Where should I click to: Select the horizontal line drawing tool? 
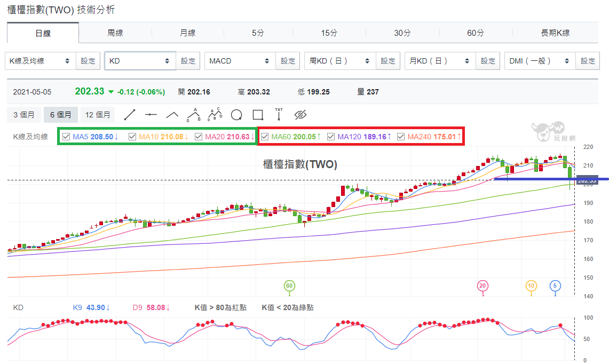coord(151,115)
